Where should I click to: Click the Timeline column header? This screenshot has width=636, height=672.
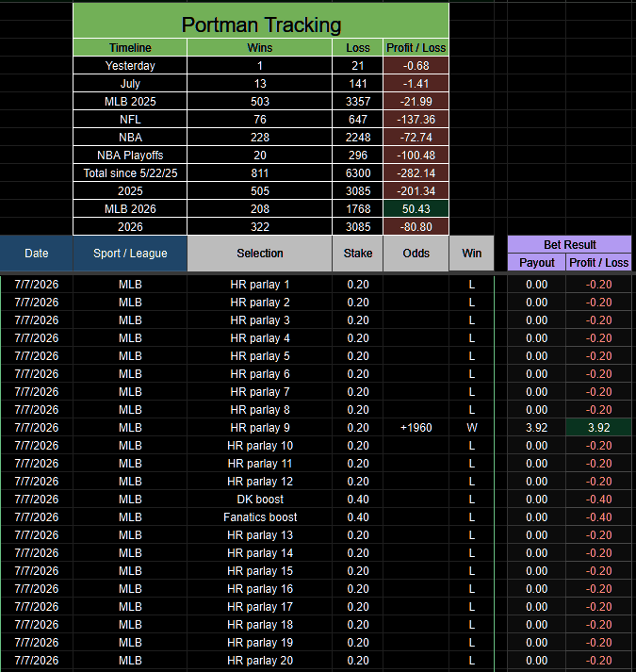pos(130,47)
